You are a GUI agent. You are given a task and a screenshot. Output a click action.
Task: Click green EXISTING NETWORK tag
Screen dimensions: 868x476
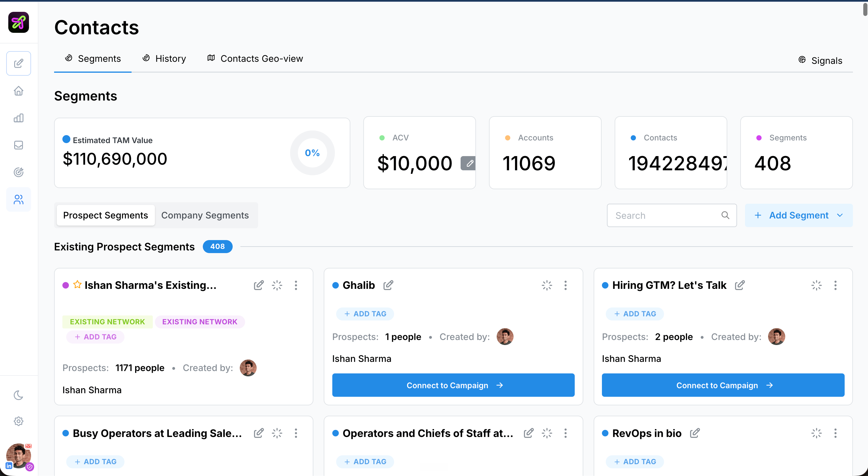pos(107,322)
